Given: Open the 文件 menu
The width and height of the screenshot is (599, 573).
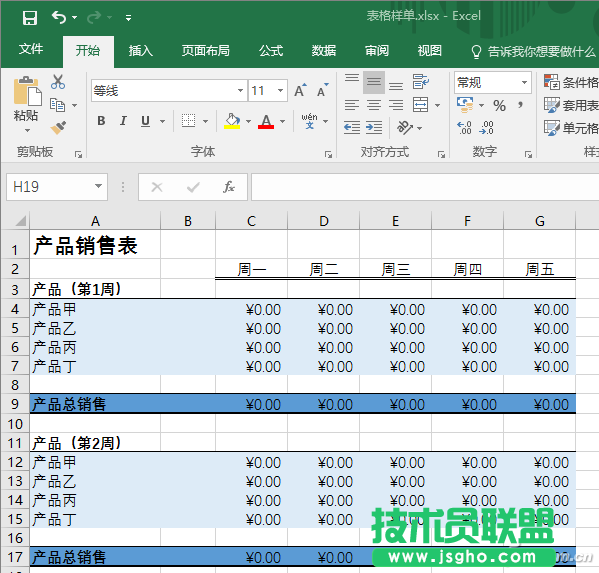Looking at the screenshot, I should point(31,49).
